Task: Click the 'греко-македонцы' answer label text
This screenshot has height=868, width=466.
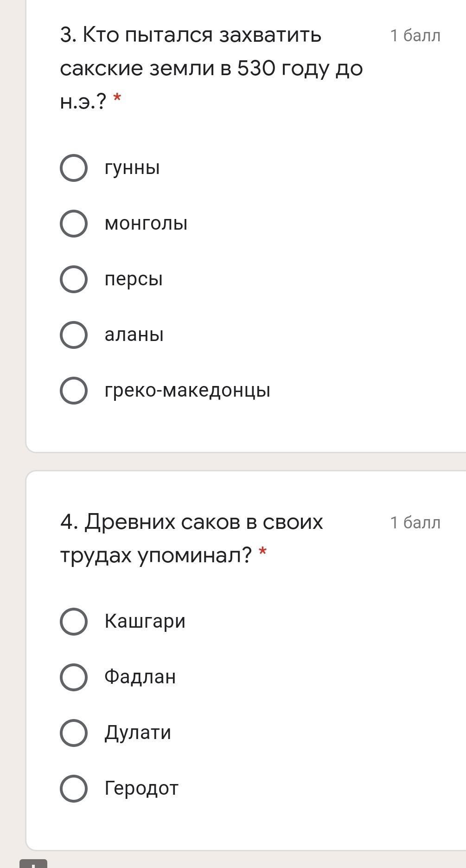Action: click(187, 391)
